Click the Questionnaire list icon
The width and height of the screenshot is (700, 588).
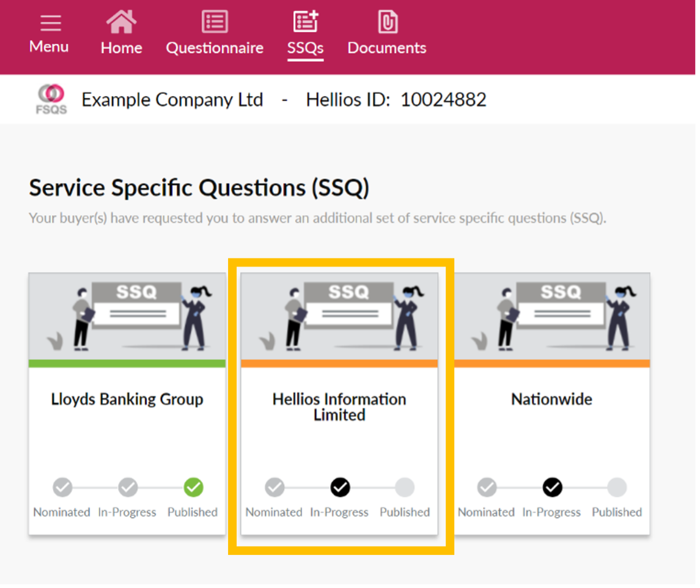[x=215, y=21]
